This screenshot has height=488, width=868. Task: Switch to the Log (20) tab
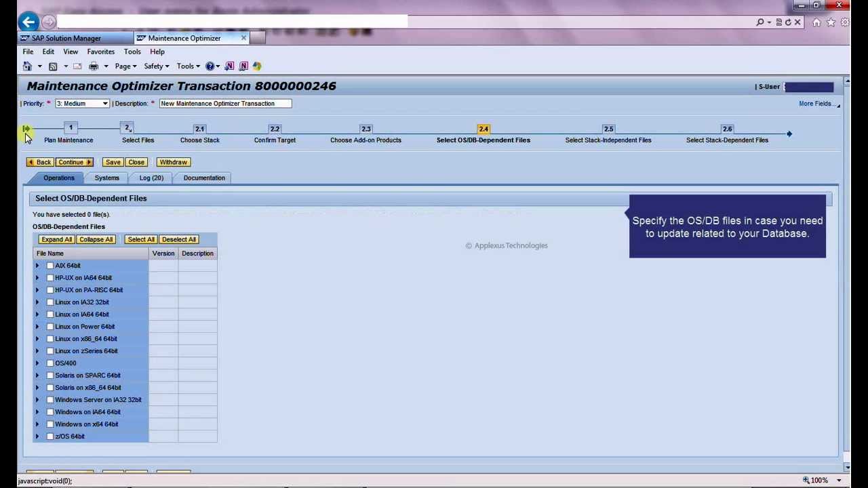pyautogui.click(x=151, y=178)
